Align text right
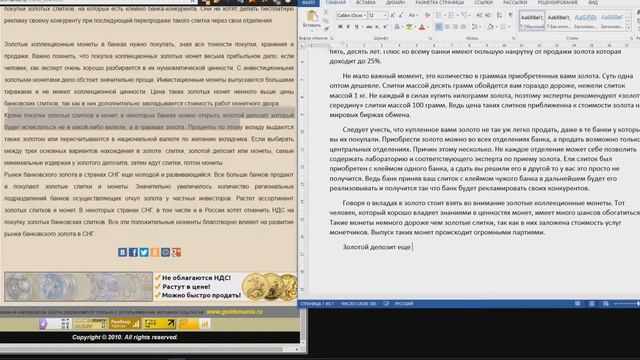 point(456,27)
